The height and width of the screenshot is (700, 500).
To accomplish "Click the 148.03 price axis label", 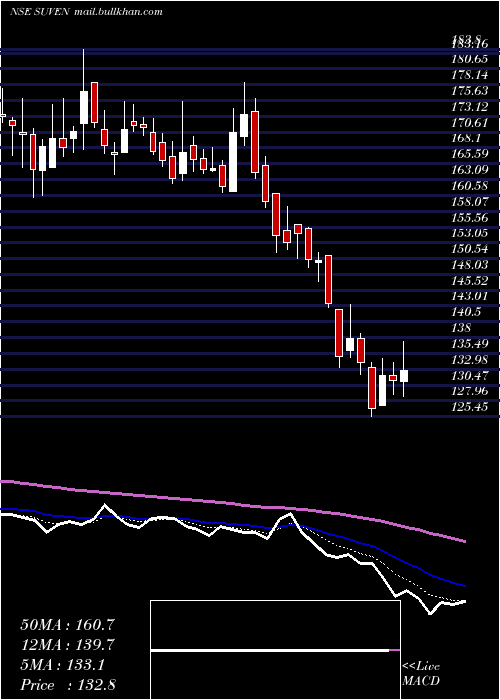I will [x=470, y=264].
